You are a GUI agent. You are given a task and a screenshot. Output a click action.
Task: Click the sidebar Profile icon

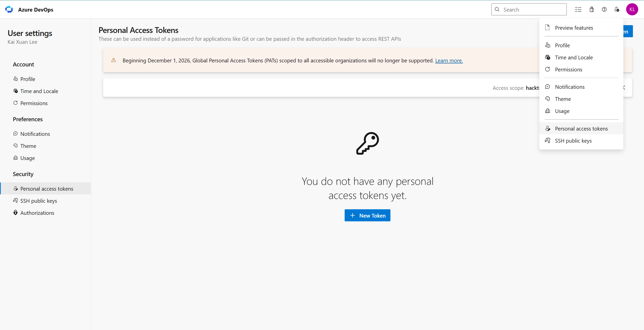[16, 79]
